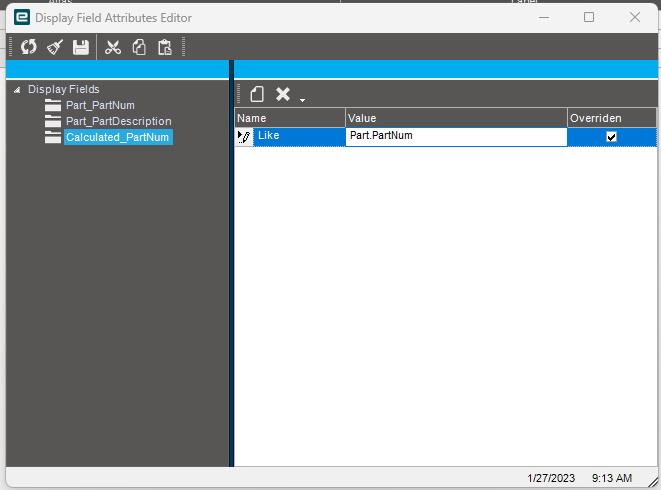Click the Display Fields root label

click(x=64, y=89)
